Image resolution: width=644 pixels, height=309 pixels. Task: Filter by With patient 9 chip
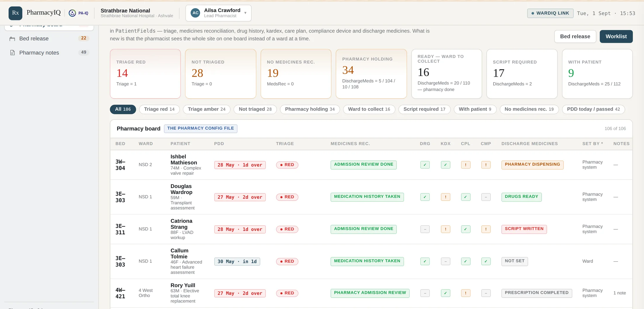pos(475,109)
